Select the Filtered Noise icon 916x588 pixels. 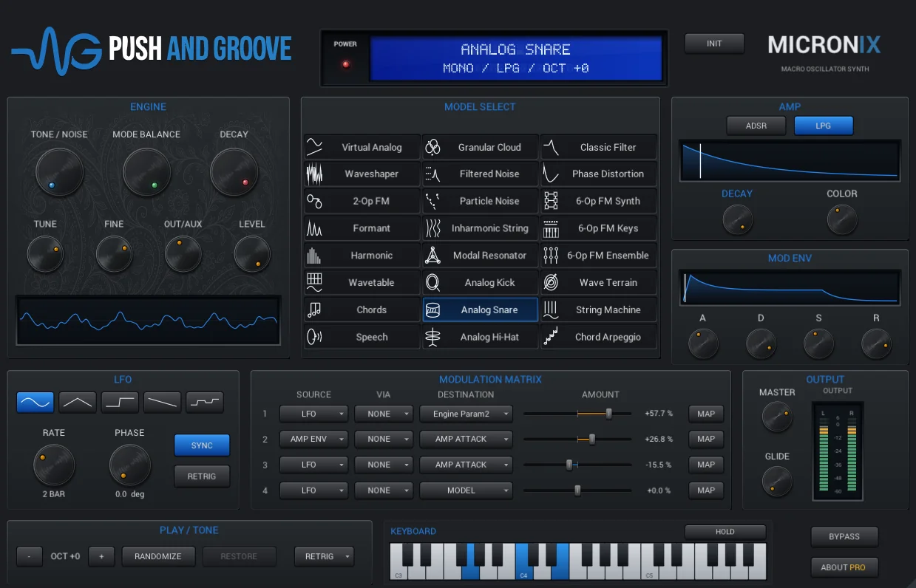tap(432, 174)
